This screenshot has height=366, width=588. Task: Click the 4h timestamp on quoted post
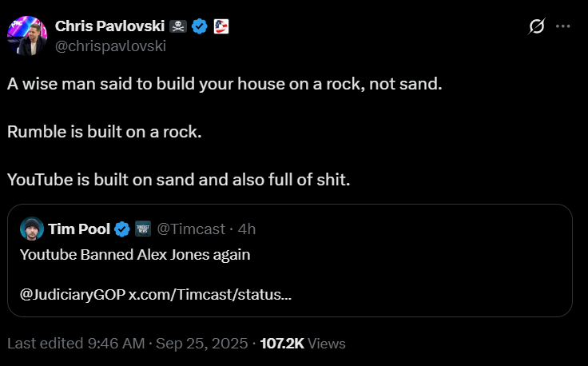pos(246,229)
